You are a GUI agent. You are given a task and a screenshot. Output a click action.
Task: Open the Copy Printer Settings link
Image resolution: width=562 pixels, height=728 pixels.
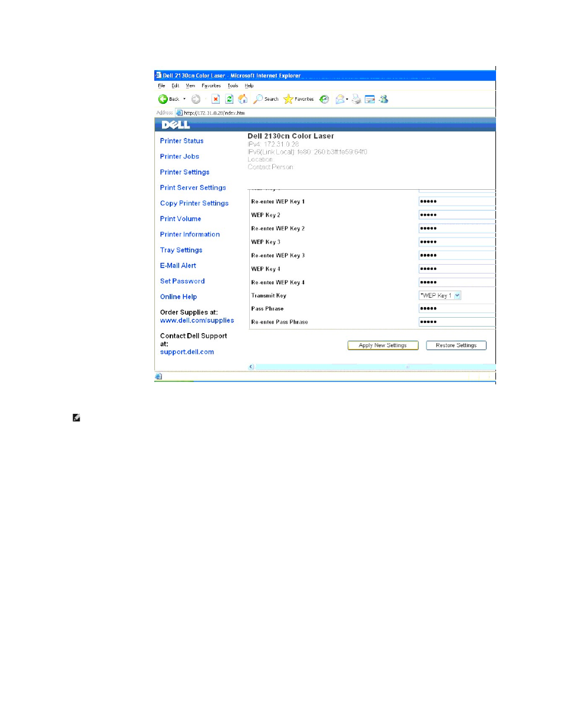click(x=194, y=203)
